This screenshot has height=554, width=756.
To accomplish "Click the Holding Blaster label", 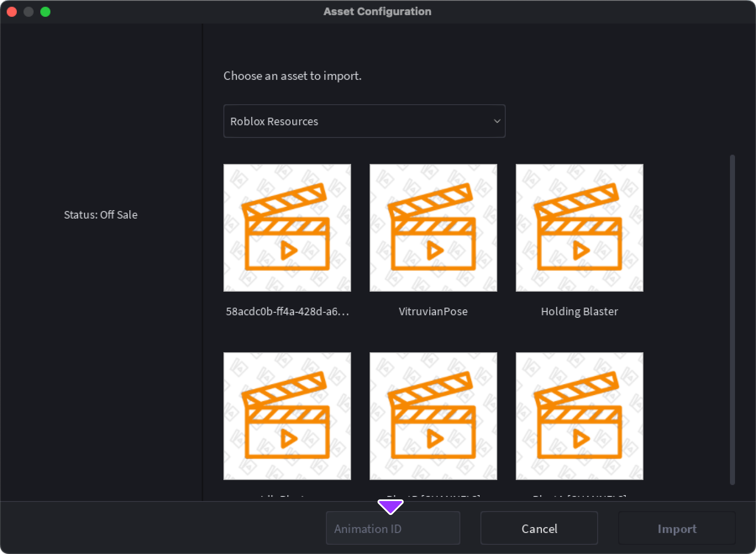I will click(580, 311).
